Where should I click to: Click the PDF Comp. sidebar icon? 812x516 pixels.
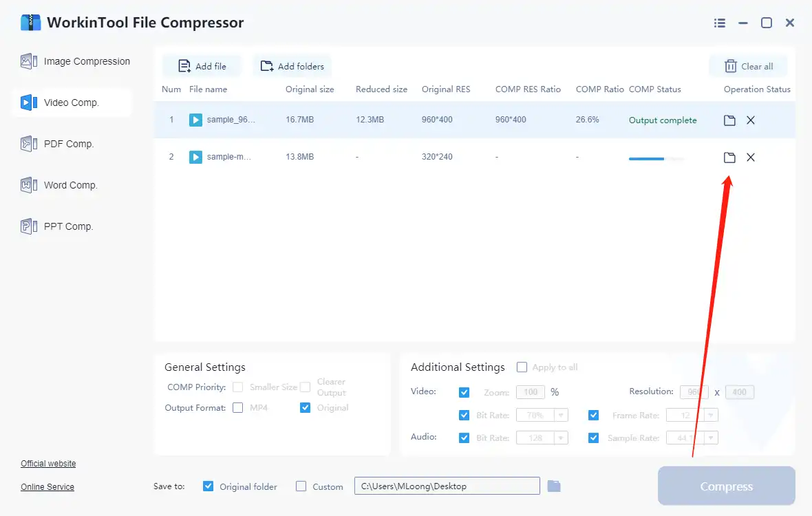pos(28,144)
